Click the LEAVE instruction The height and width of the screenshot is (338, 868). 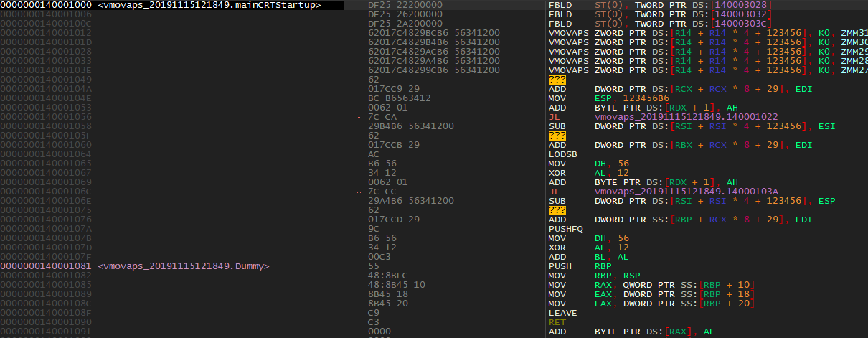pos(563,313)
